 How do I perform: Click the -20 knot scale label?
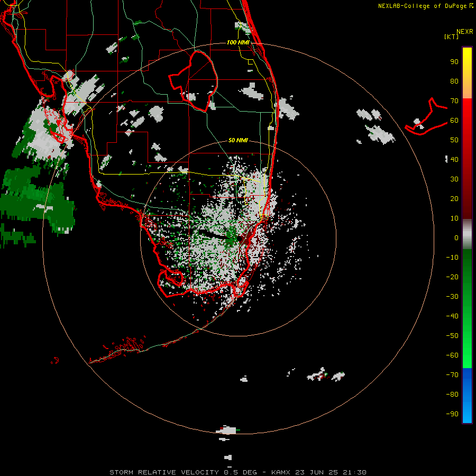452,277
